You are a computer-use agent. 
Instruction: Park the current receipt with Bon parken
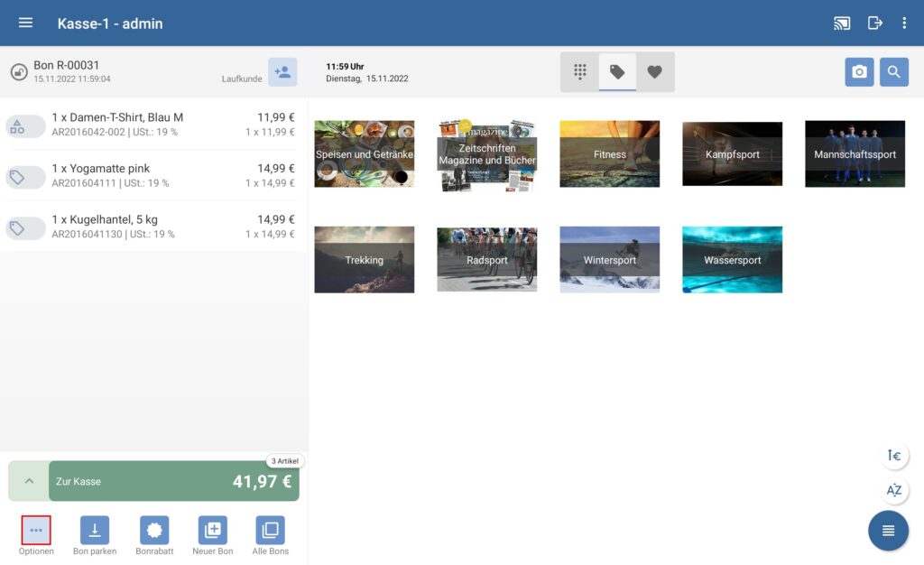[x=95, y=531]
